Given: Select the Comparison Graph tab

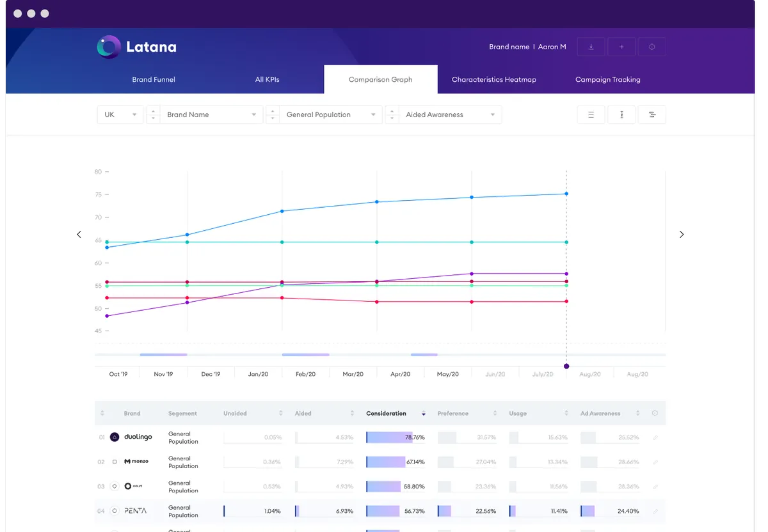Looking at the screenshot, I should pos(381,80).
